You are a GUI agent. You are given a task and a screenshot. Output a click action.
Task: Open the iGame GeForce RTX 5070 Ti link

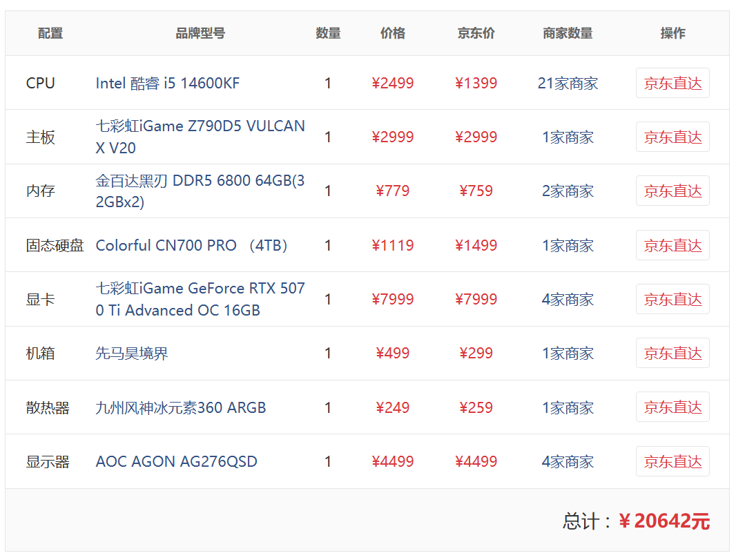[x=200, y=299]
